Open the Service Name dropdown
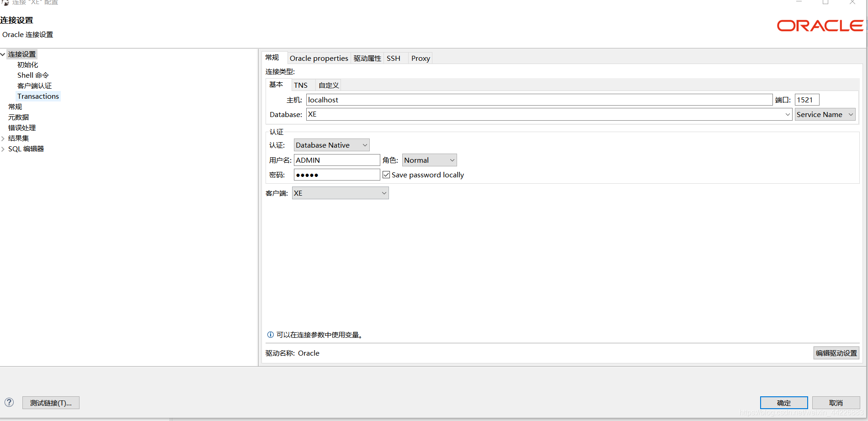The image size is (868, 421). (x=825, y=114)
